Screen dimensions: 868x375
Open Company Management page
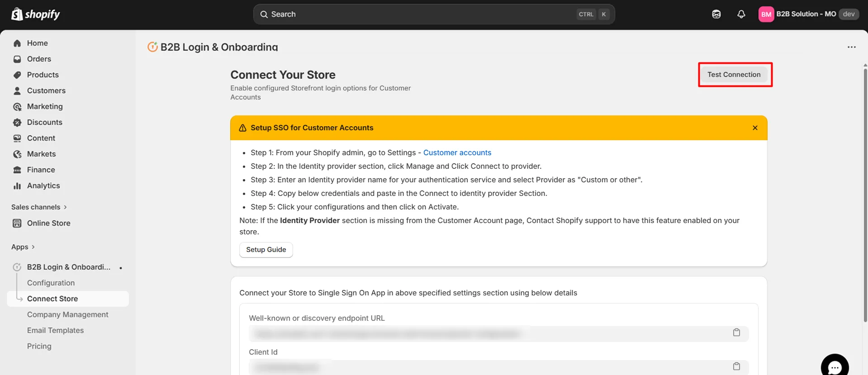(x=68, y=315)
